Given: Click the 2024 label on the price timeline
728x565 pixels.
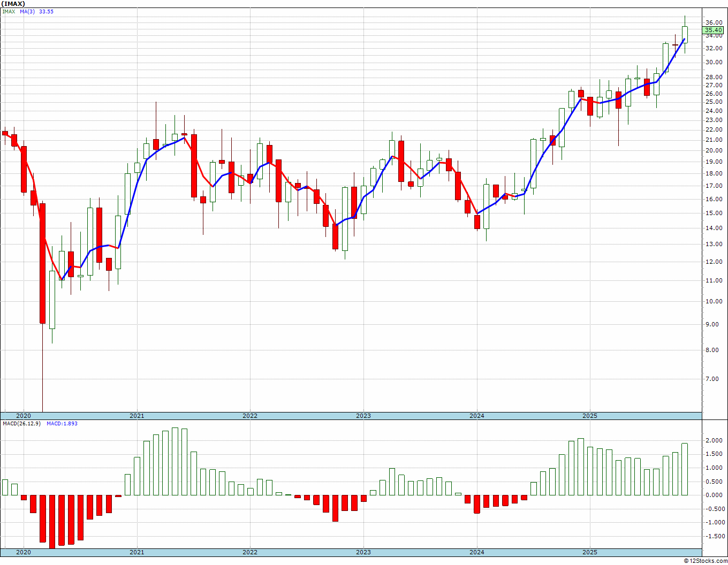Looking at the screenshot, I should (476, 416).
